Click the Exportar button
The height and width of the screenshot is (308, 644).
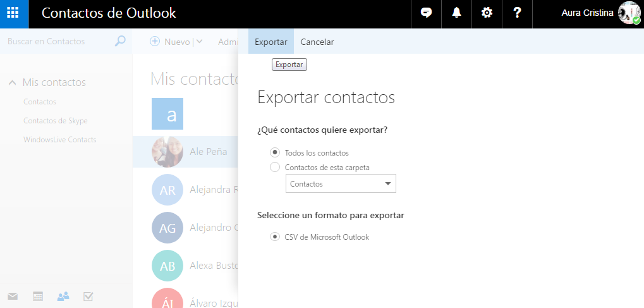270,42
